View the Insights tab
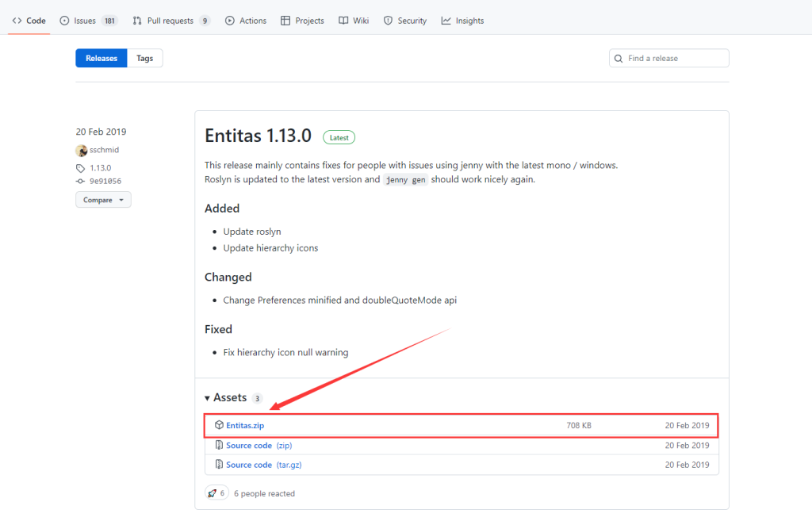 pos(462,21)
